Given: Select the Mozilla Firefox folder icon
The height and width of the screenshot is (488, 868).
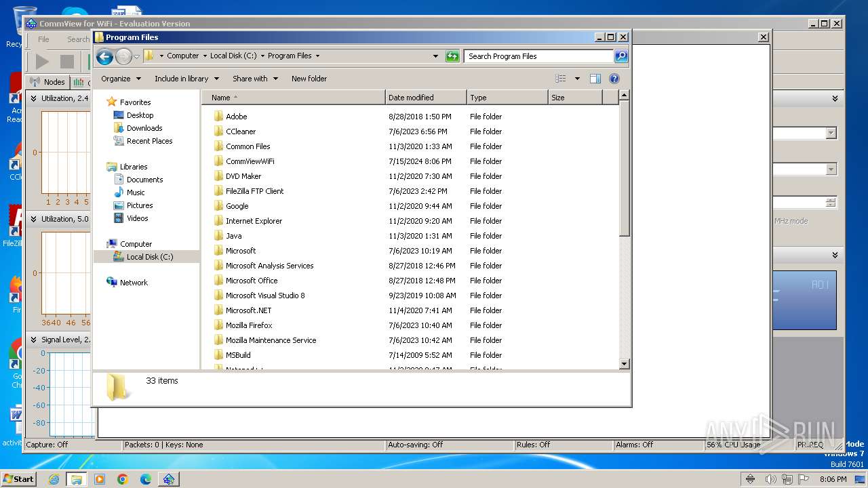Looking at the screenshot, I should point(218,325).
